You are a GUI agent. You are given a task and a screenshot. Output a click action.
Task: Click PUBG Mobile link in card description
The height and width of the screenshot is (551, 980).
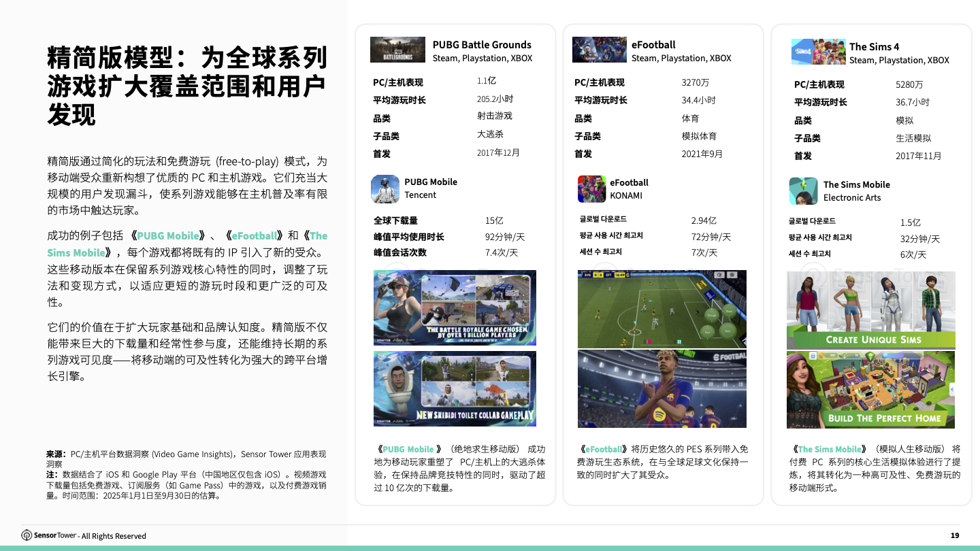click(408, 449)
